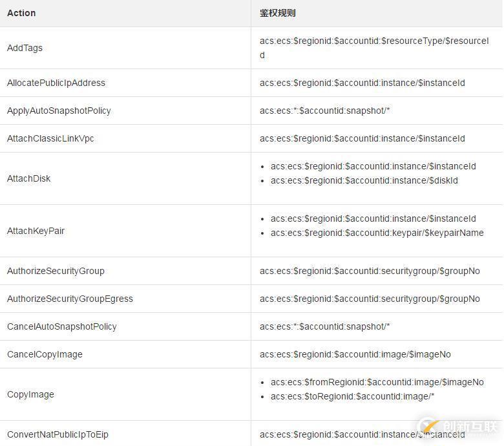Click CopyImage's $fromRegionid rule bullet
504x446 pixels.
(377, 382)
